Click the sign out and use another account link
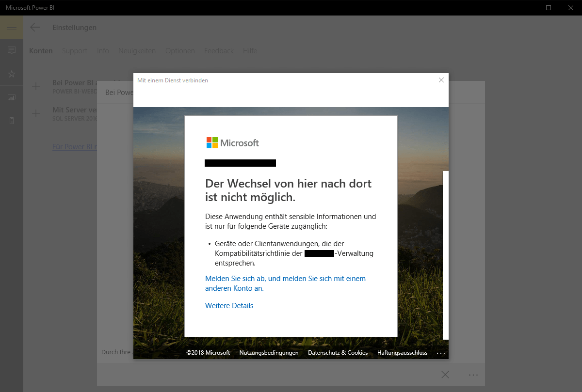This screenshot has width=582, height=392. click(285, 283)
